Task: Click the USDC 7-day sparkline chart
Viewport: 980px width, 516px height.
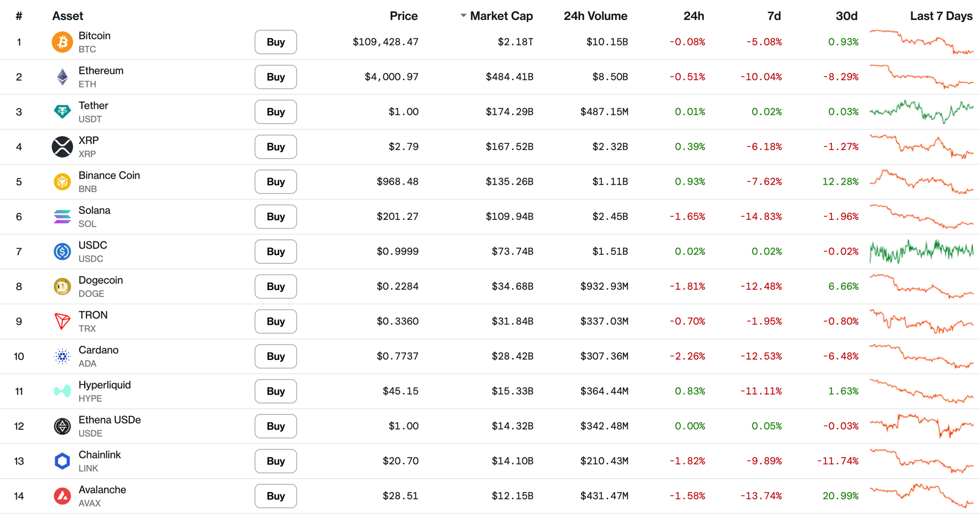Action: [921, 252]
